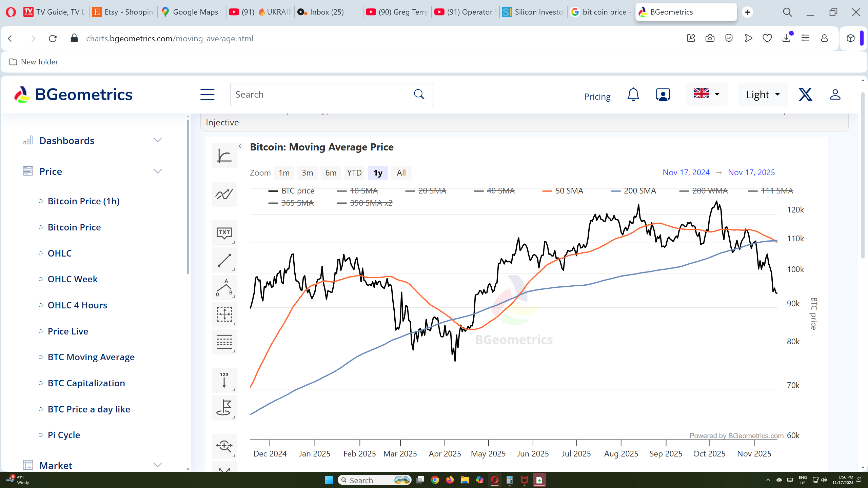
Task: Toggle the 50 SMA legend series
Action: click(x=569, y=191)
